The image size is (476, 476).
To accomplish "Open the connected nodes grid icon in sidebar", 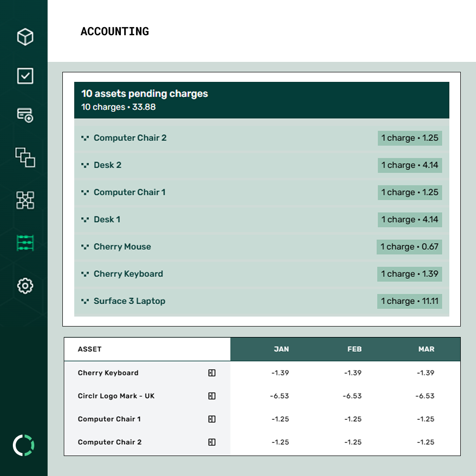I will coord(25,200).
